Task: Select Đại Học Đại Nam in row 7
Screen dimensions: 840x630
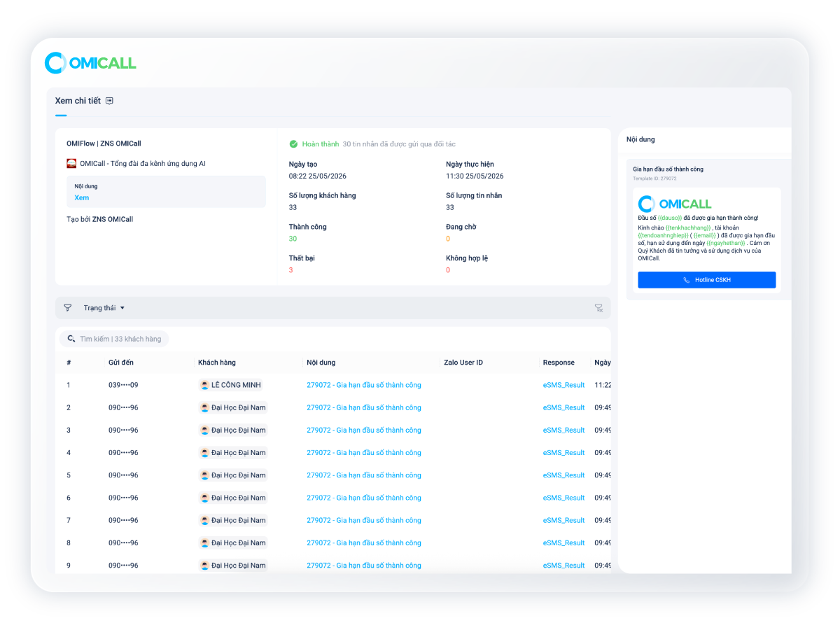Action: coord(232,520)
